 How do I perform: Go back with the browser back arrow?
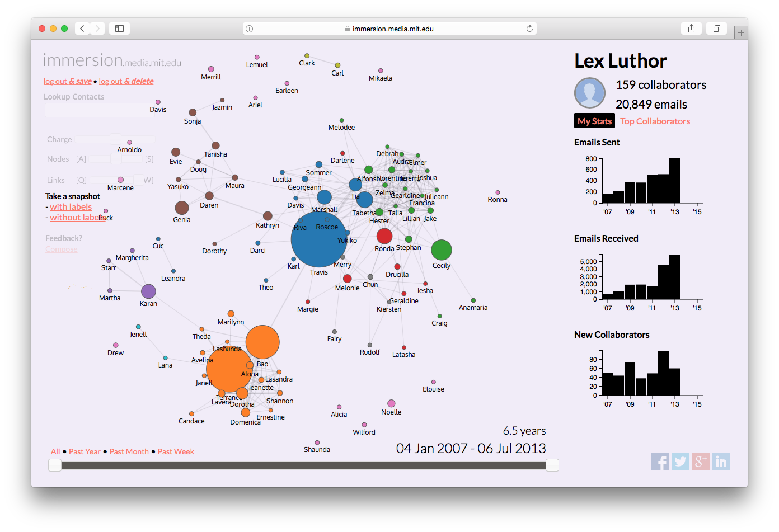click(82, 29)
